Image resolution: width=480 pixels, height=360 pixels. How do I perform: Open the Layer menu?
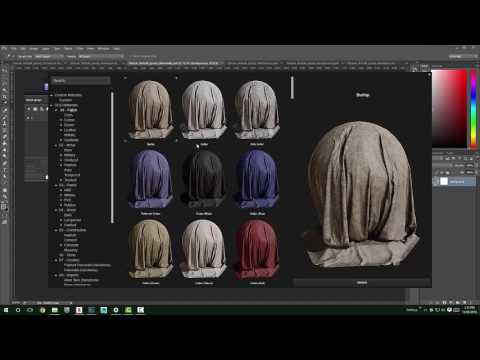pos(46,49)
